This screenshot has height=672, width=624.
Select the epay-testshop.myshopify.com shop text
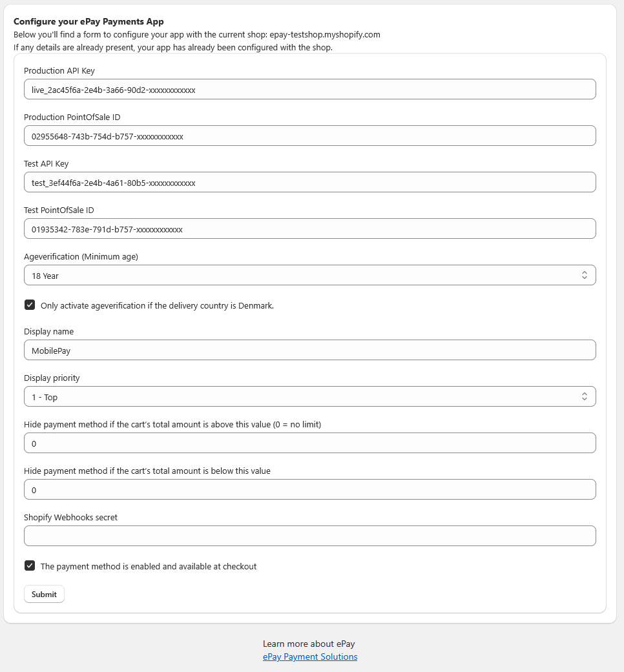[325, 35]
